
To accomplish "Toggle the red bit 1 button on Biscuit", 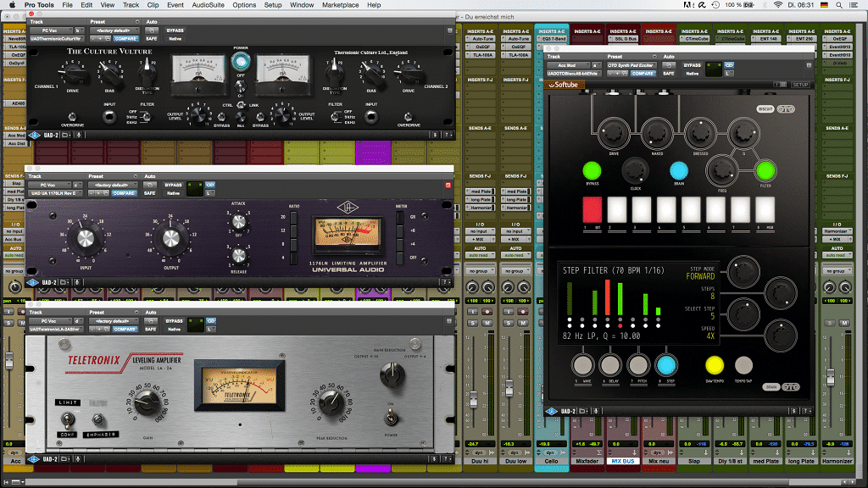I will pos(592,210).
